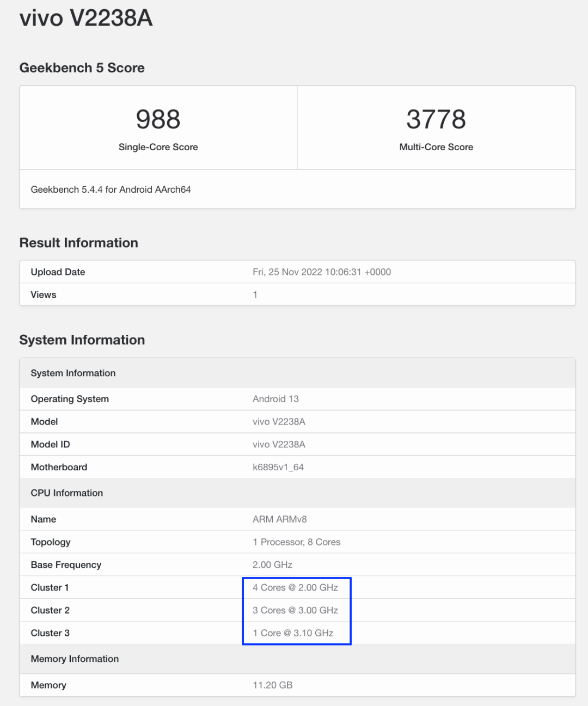
Task: Click the vivo V2238A page title
Action: [x=86, y=18]
